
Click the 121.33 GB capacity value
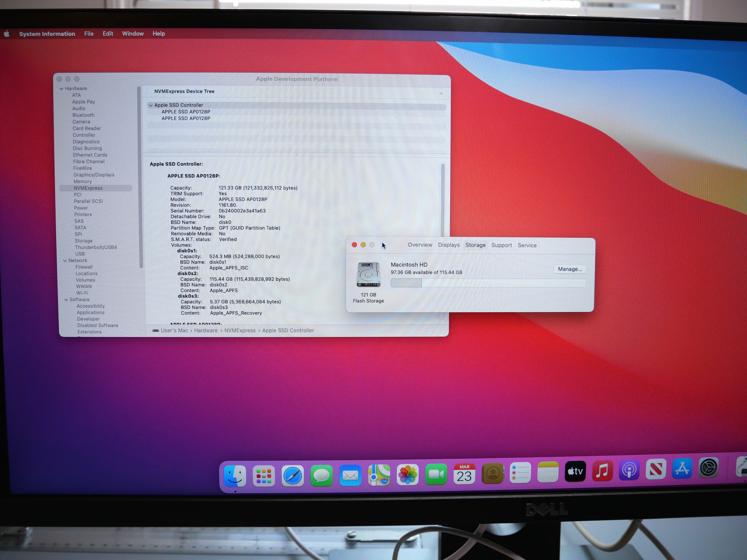258,188
